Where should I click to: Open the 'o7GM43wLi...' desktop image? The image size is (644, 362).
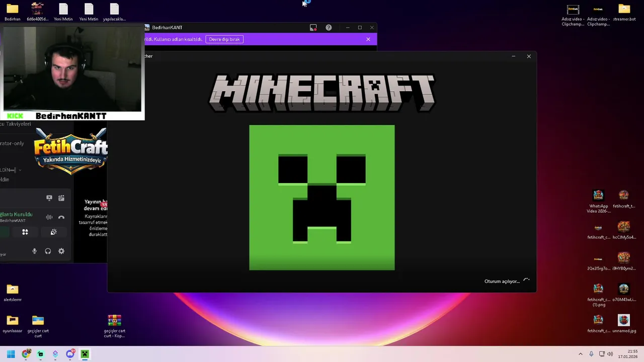(624, 293)
